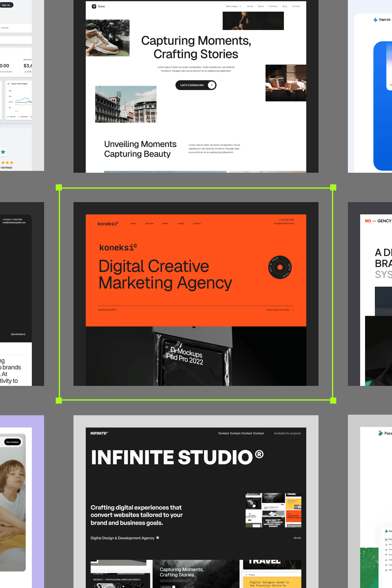
Task: Click the iPad Pro 2022 mockup image
Action: tap(196, 356)
